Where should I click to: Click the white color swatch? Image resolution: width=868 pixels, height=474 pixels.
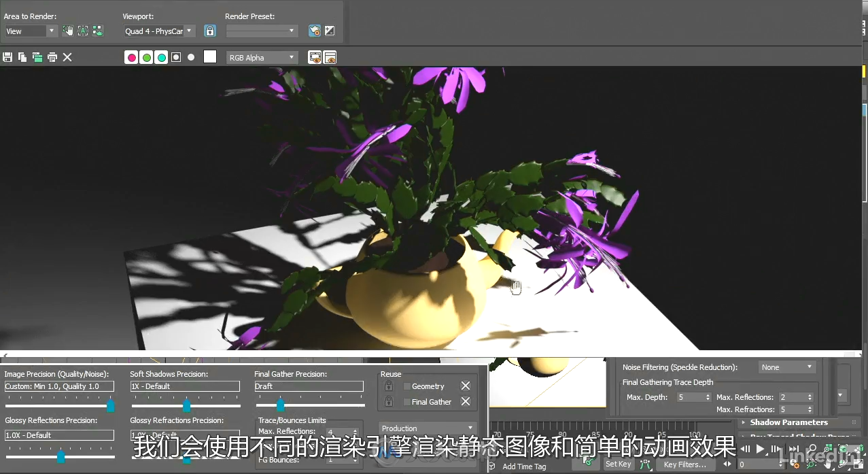(x=210, y=57)
